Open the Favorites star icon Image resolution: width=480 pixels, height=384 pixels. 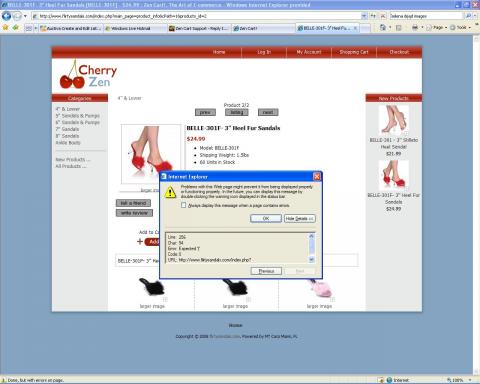(6, 28)
